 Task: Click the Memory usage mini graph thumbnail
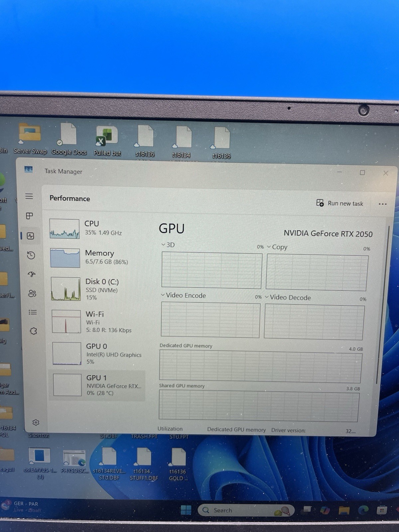pos(65,258)
